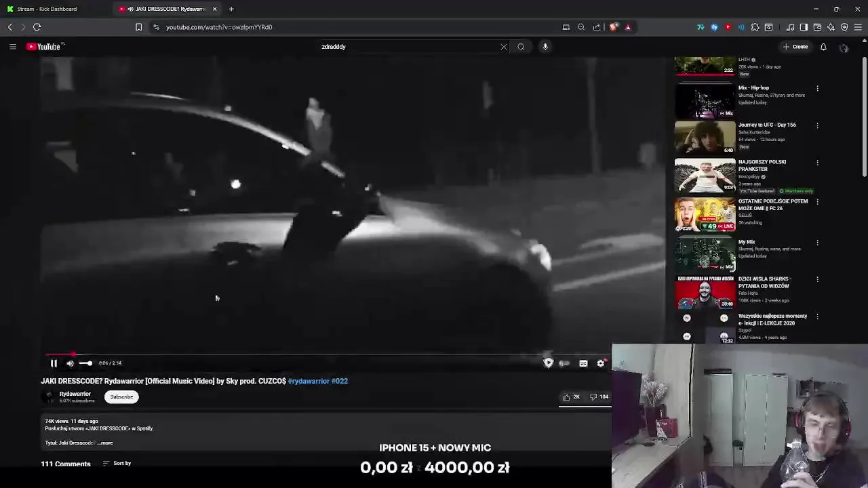Open the Sort by comments dropdown
The width and height of the screenshot is (868, 488).
tap(117, 464)
